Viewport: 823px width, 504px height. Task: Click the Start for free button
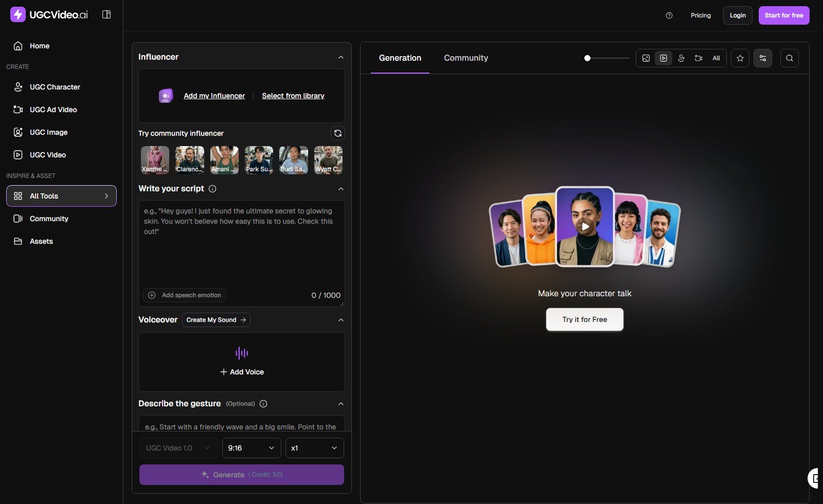click(784, 15)
